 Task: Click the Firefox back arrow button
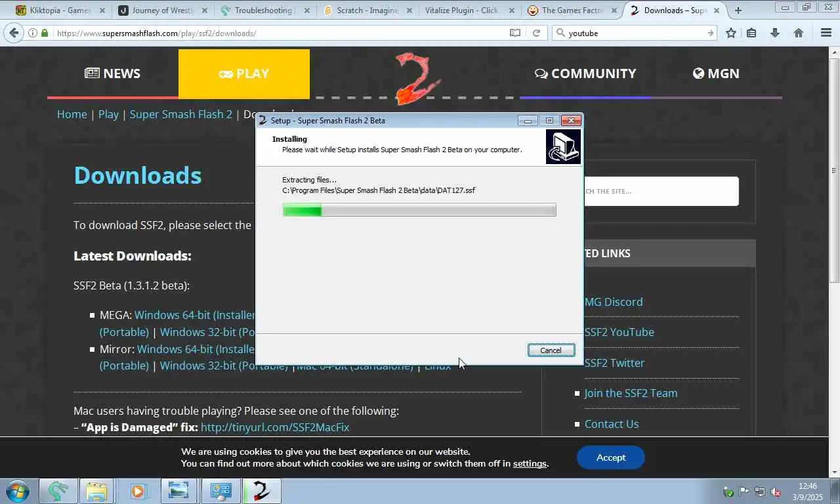click(13, 33)
